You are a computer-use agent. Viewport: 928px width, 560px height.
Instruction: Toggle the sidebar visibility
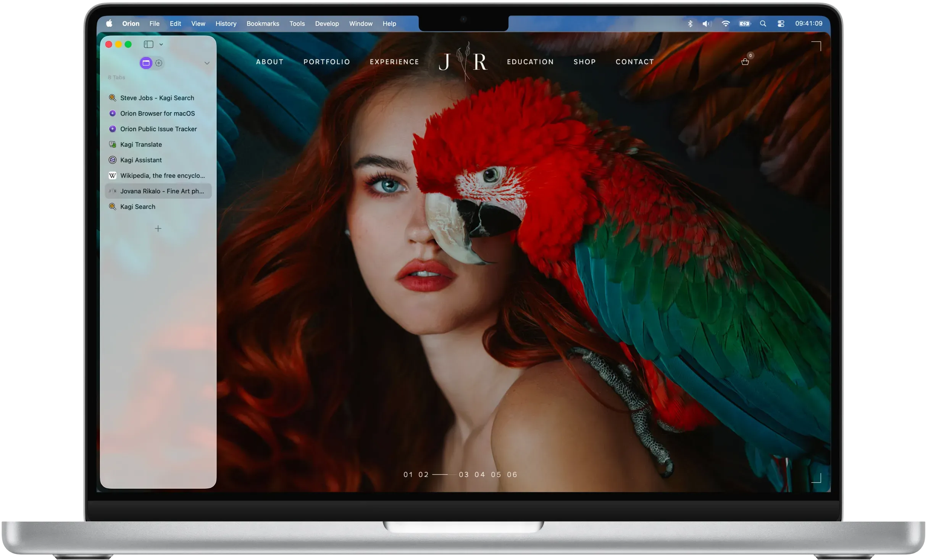(x=148, y=44)
